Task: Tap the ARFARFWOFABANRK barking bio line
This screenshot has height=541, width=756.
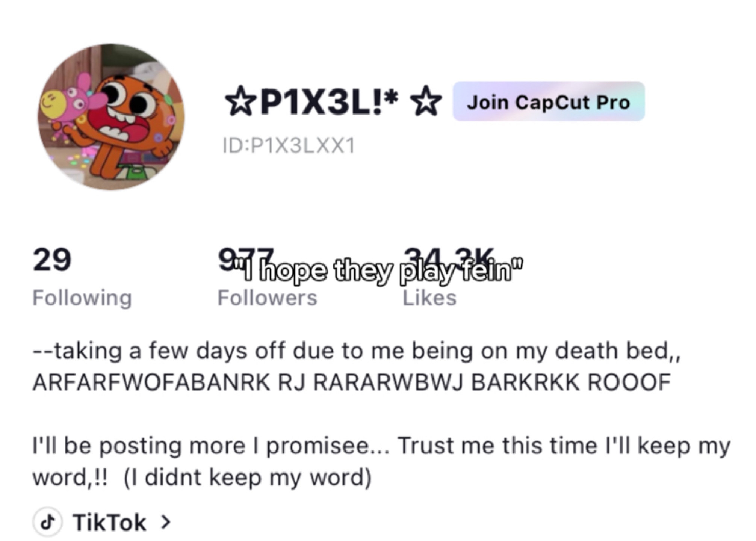Action: (x=352, y=382)
